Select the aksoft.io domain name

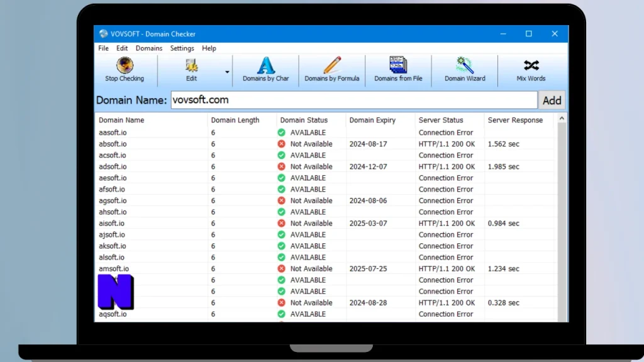(112, 246)
